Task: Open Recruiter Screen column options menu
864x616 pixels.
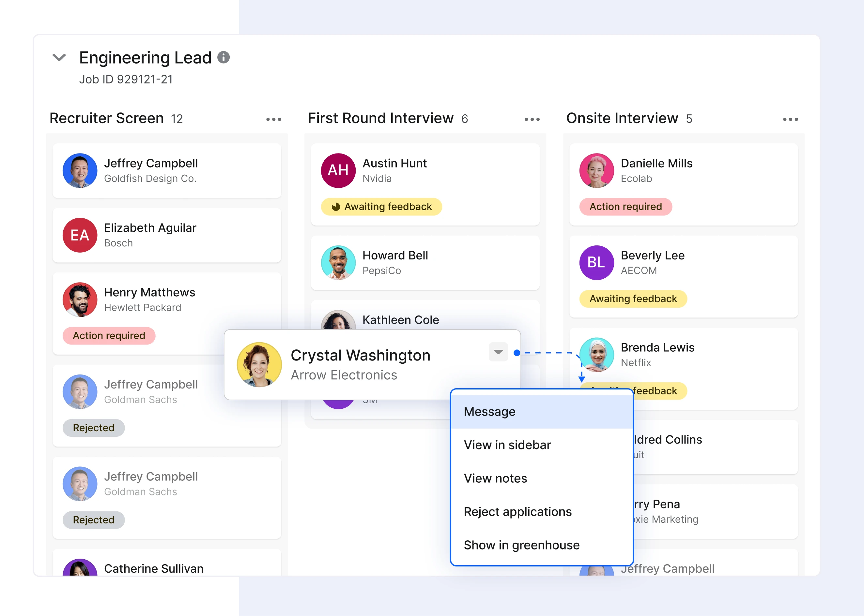Action: 273,119
